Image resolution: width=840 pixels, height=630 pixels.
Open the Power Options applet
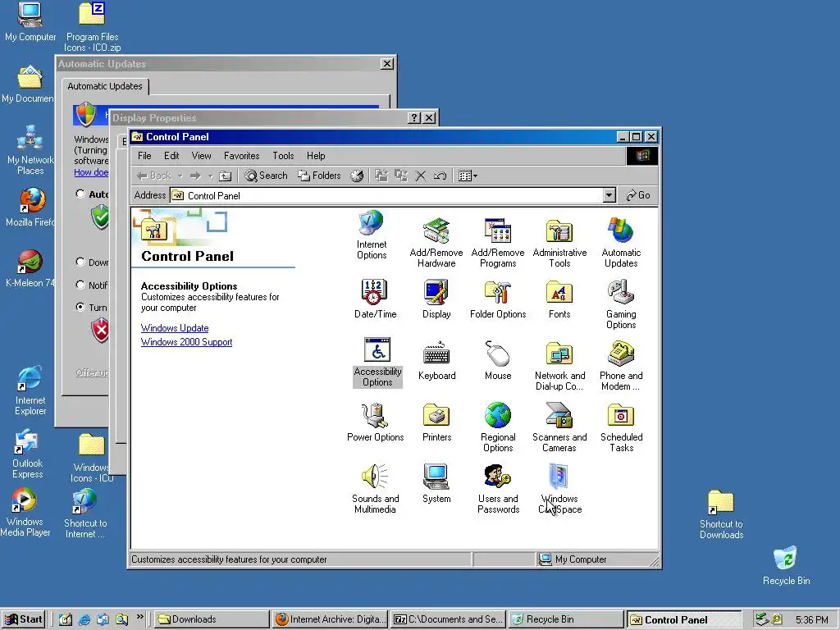(x=375, y=422)
